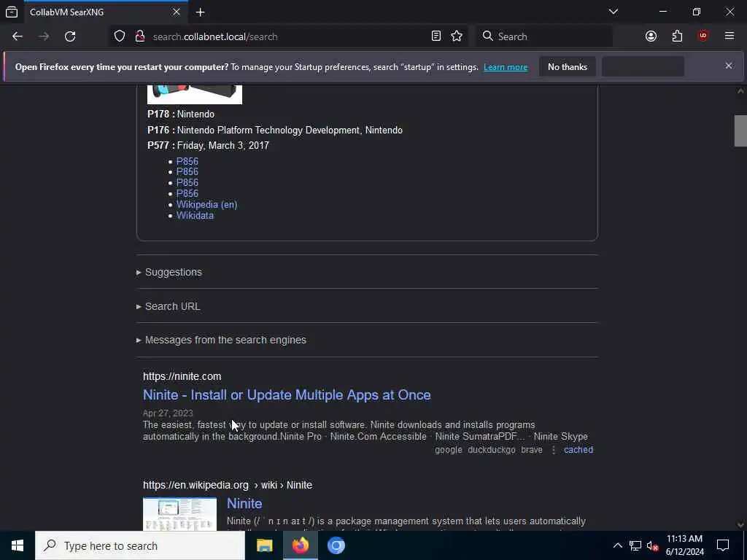Toggle reader view icon

point(436,36)
